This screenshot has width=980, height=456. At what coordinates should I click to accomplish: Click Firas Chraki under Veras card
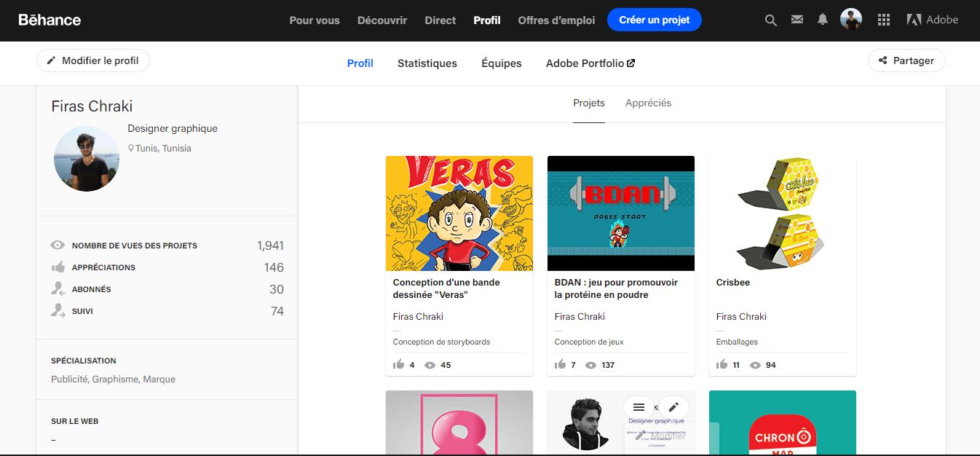(x=418, y=317)
